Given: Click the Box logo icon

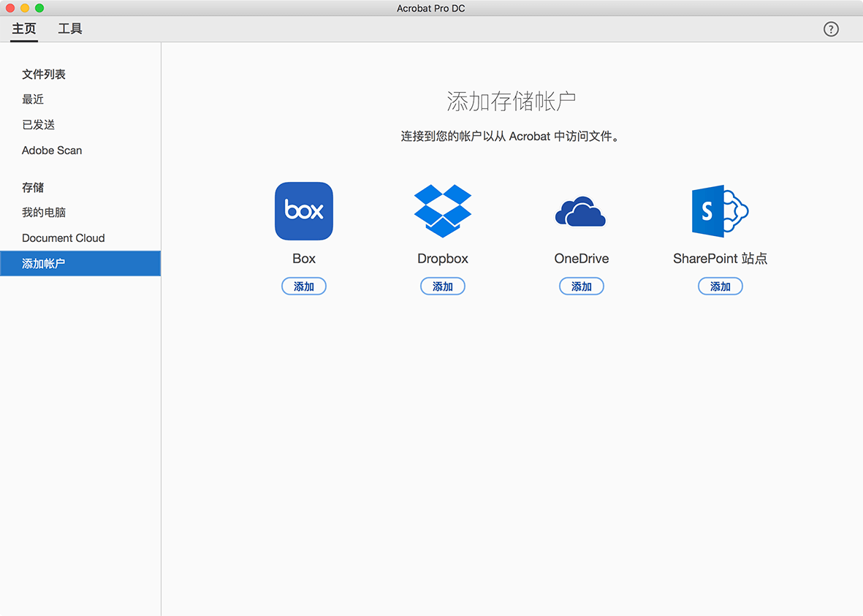Looking at the screenshot, I should pos(304,211).
